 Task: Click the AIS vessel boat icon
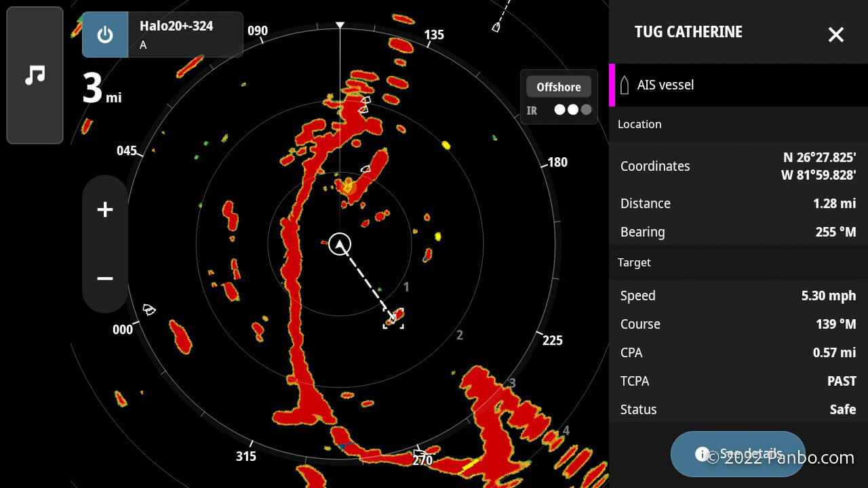click(x=624, y=85)
